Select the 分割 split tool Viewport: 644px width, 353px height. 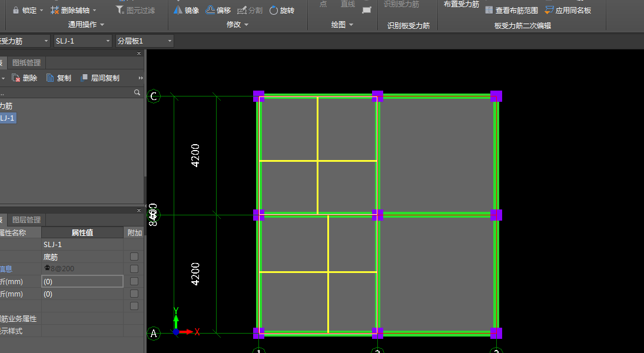250,10
